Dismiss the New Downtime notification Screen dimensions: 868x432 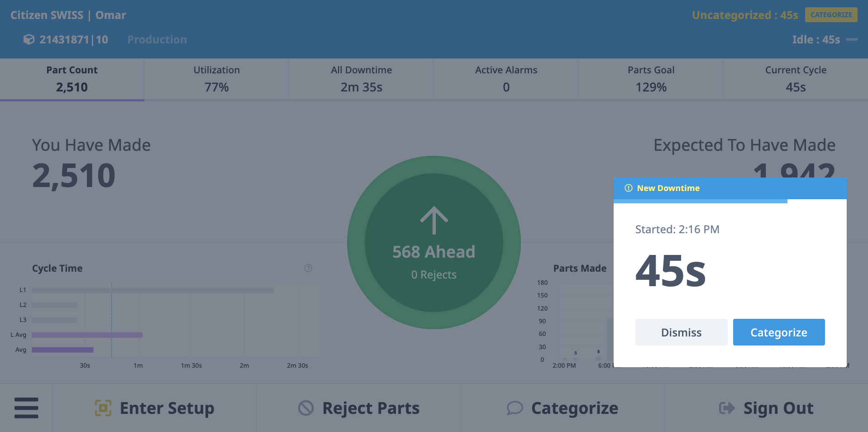click(681, 332)
